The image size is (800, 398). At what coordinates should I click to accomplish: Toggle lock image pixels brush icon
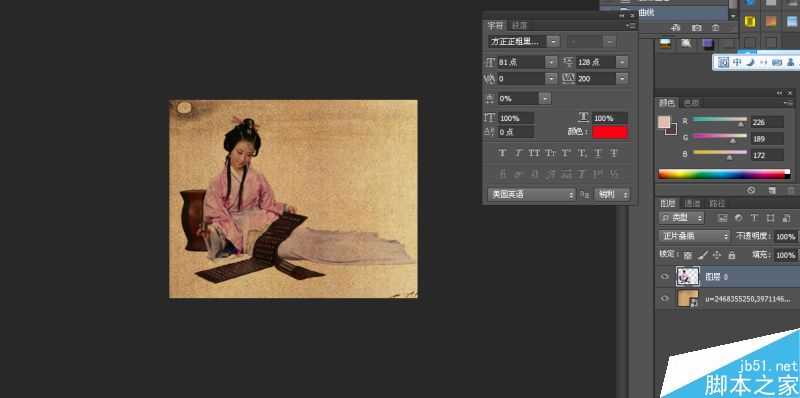[x=703, y=255]
